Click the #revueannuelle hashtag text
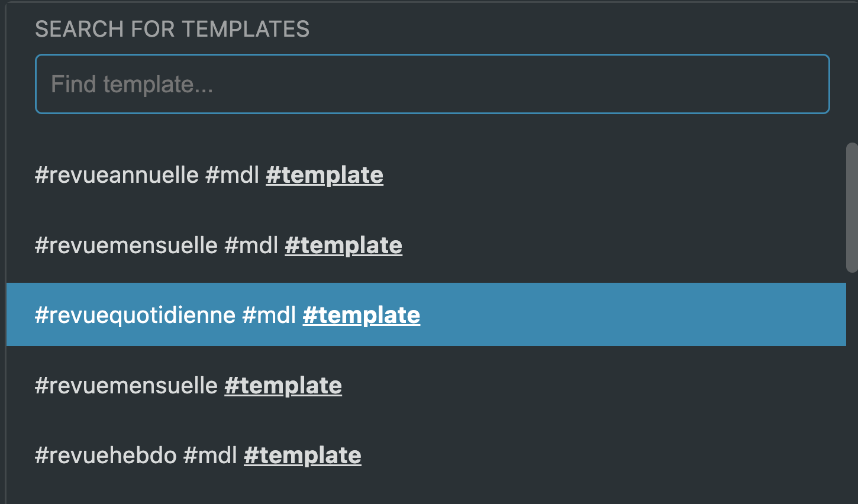The height and width of the screenshot is (504, 858). (117, 175)
